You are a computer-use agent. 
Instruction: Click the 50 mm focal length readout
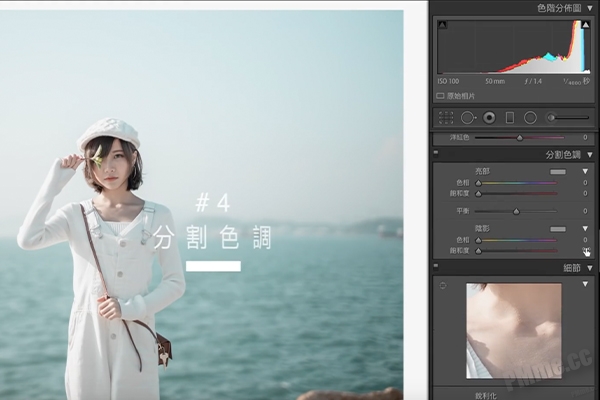point(495,81)
